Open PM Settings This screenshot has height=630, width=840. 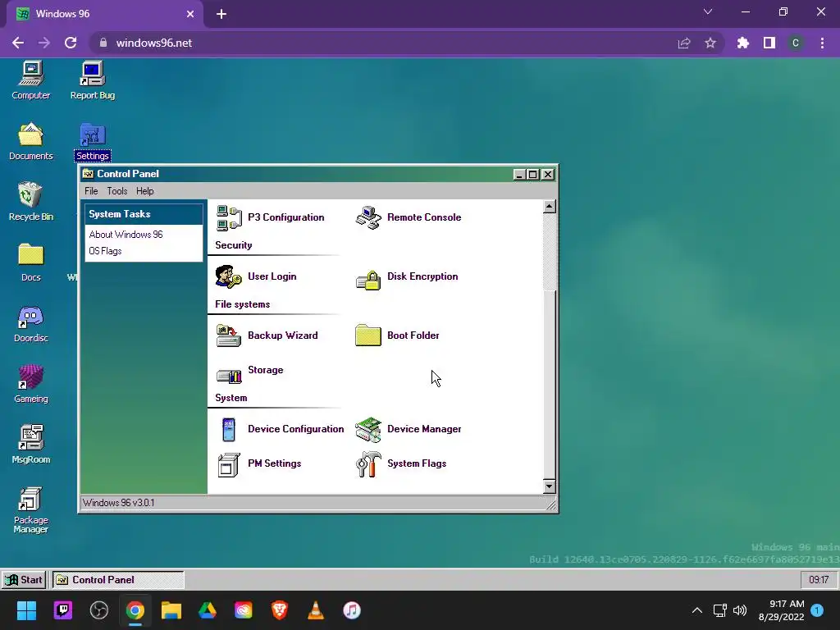pyautogui.click(x=258, y=464)
